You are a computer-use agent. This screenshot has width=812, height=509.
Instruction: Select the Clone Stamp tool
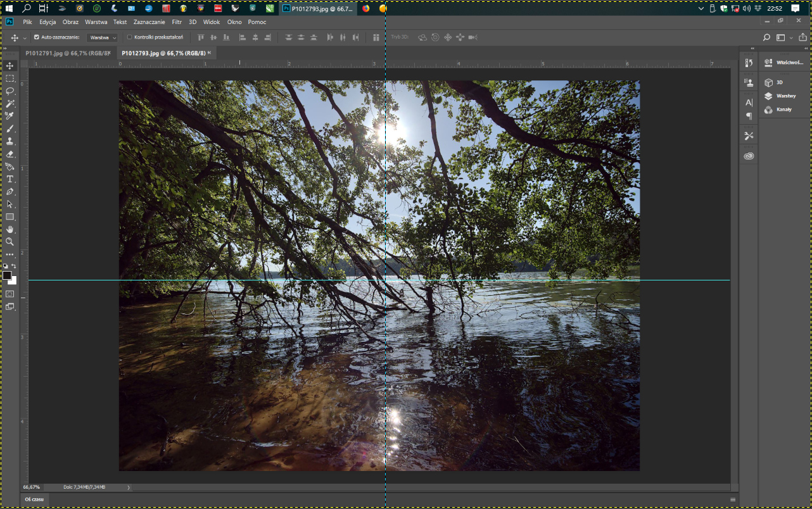pyautogui.click(x=10, y=141)
